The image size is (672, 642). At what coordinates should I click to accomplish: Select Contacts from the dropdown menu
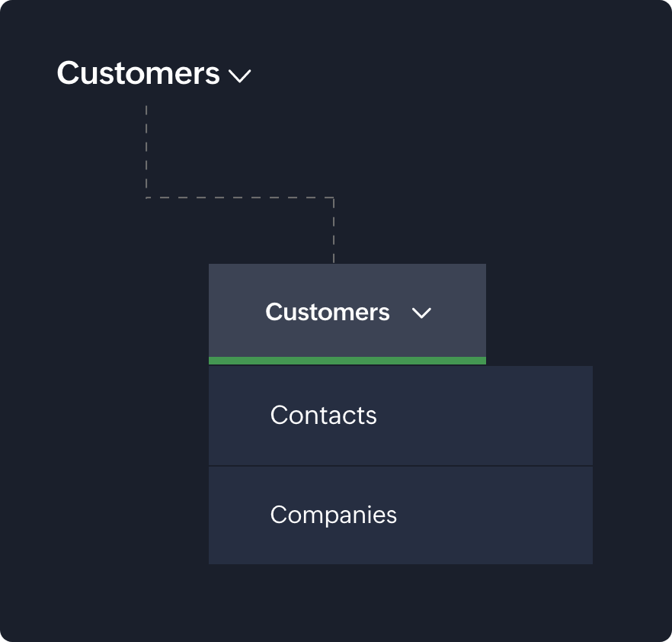pyautogui.click(x=323, y=416)
